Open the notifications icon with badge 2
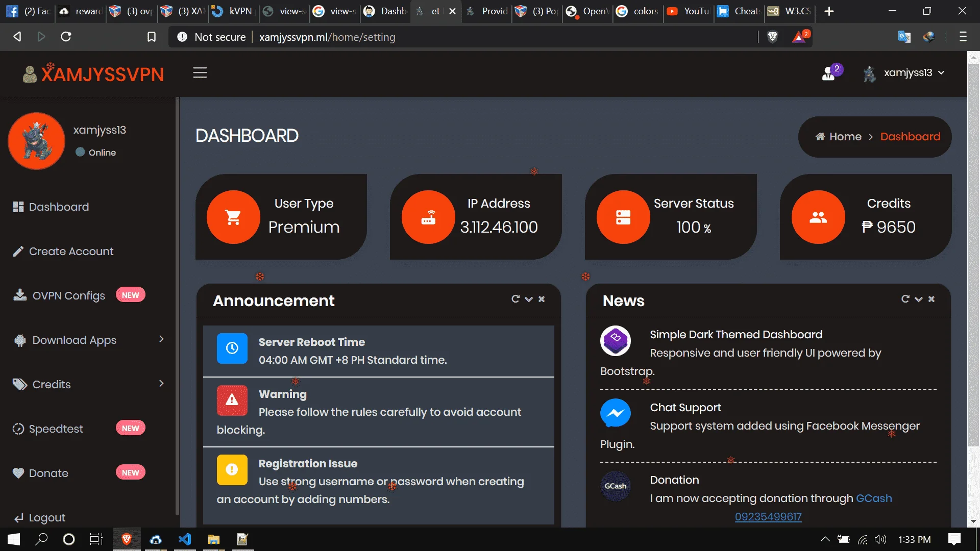 [x=831, y=72]
